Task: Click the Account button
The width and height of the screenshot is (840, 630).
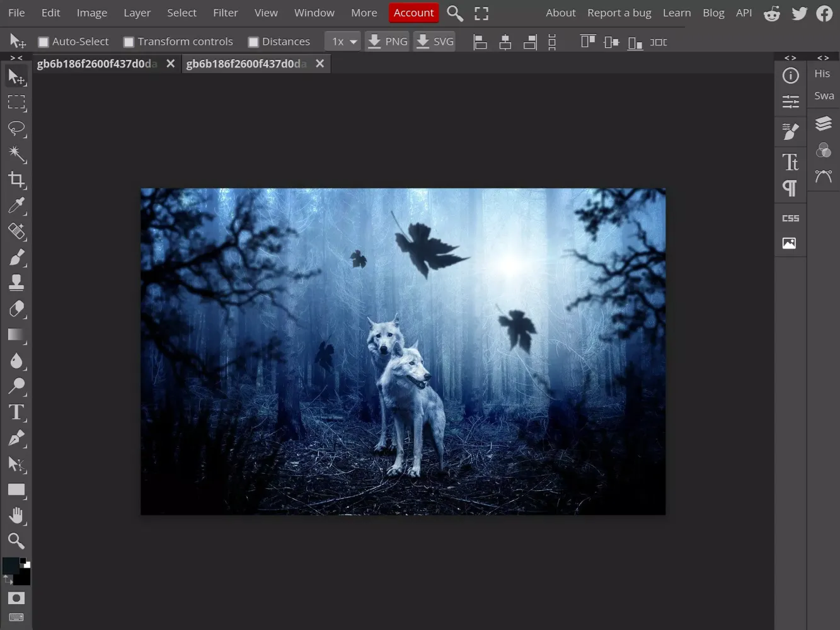Action: click(413, 13)
